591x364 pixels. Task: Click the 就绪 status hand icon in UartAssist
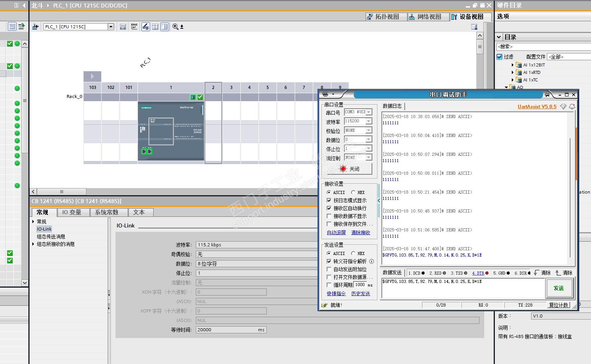pos(325,305)
